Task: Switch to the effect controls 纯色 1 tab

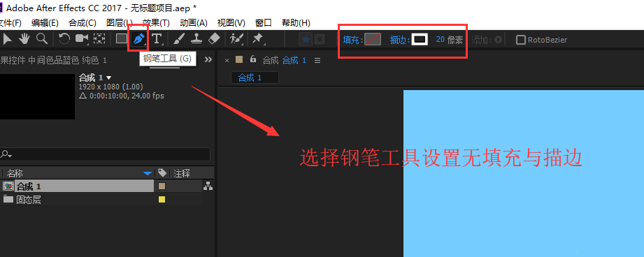Action: click(x=53, y=60)
